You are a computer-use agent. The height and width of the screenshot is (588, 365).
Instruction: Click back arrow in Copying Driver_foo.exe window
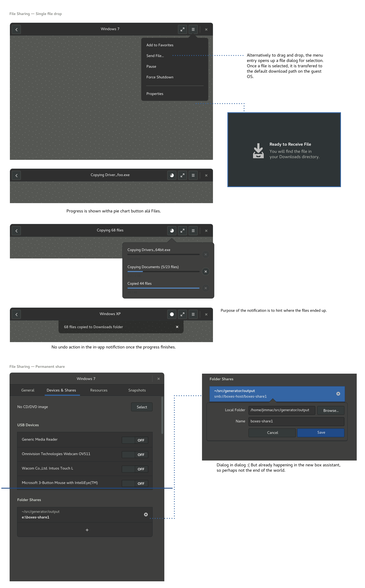click(x=17, y=175)
